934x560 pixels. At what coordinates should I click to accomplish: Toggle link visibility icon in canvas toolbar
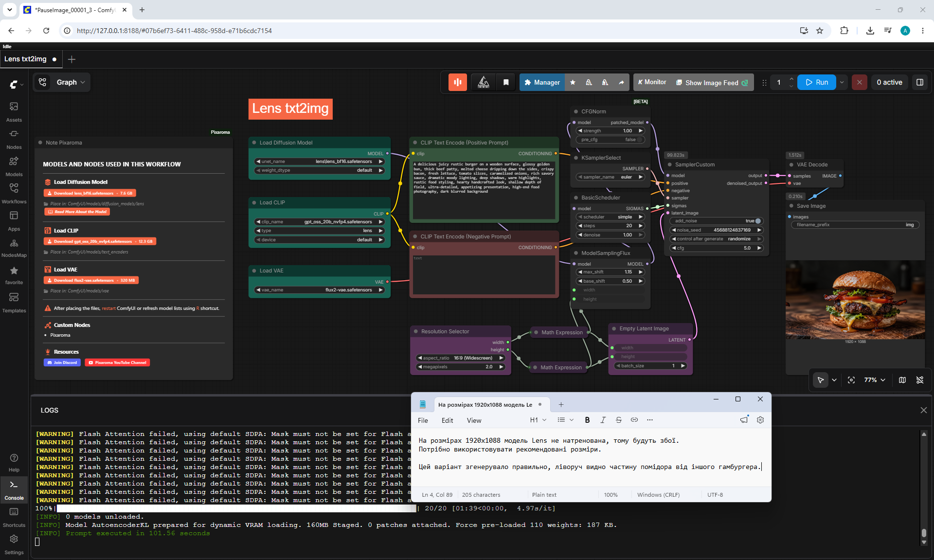[x=919, y=380]
